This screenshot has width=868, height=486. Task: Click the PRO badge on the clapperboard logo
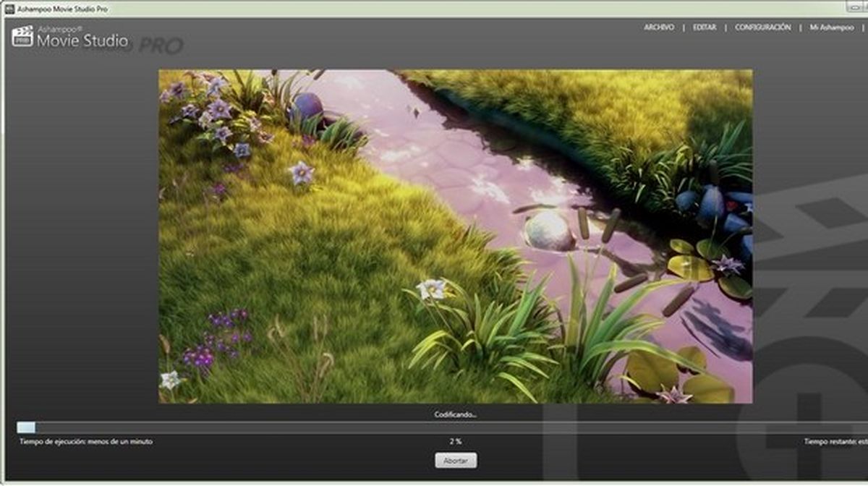[x=22, y=41]
